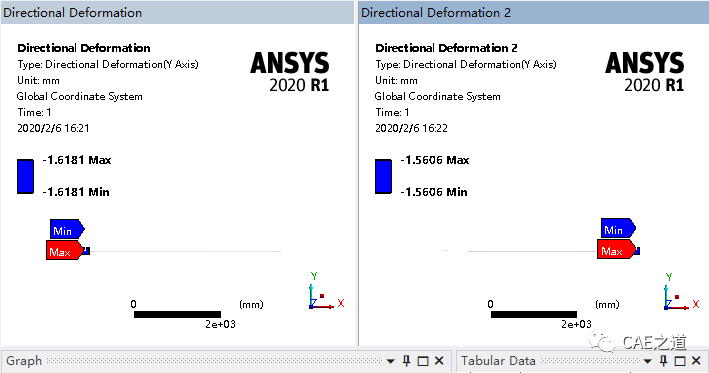Open the Tabular Data panel options dropdown arrow
This screenshot has height=373, width=709.
[x=648, y=361]
